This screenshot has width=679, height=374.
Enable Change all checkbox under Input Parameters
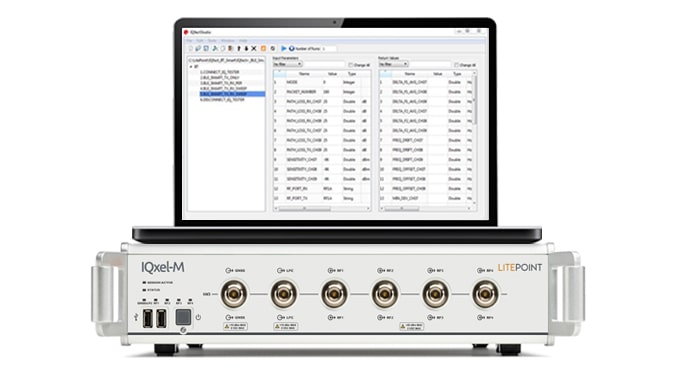click(x=351, y=65)
